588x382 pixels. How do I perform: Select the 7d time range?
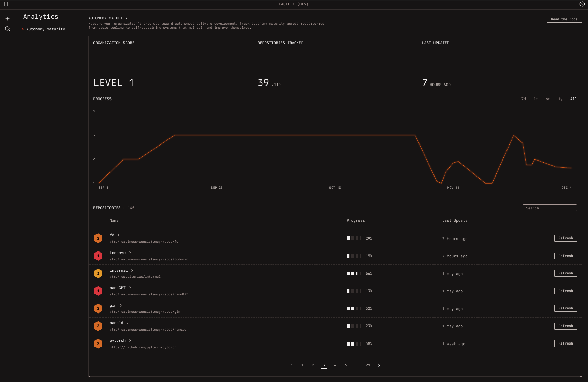click(524, 99)
